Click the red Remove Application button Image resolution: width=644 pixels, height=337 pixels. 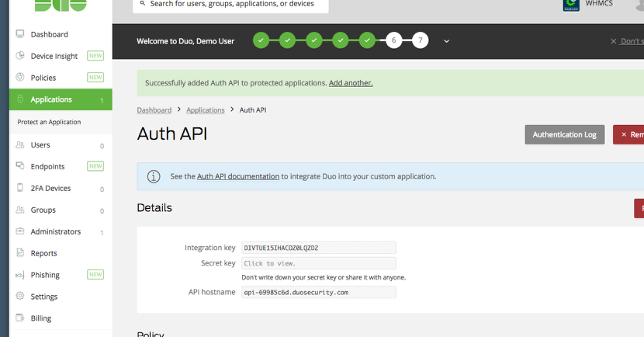coord(628,134)
